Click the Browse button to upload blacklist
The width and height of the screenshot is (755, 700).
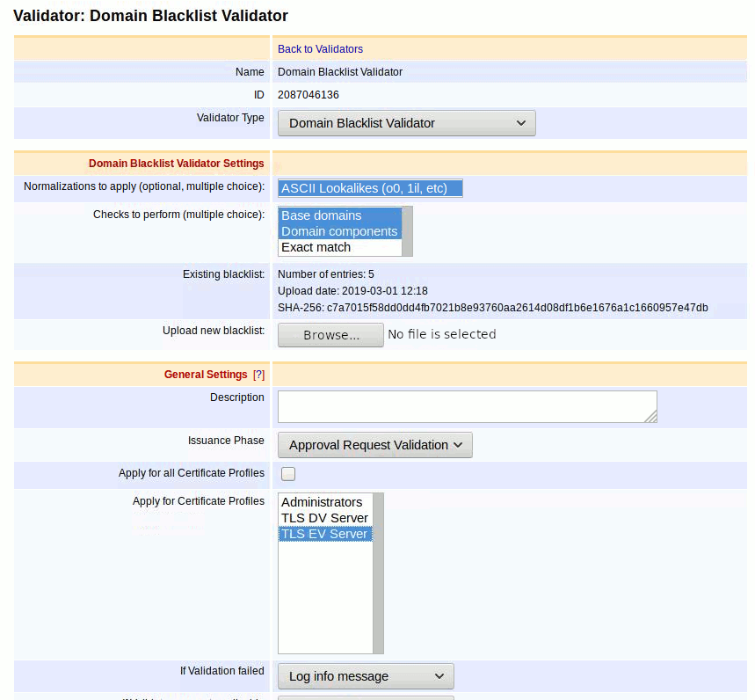click(x=330, y=334)
